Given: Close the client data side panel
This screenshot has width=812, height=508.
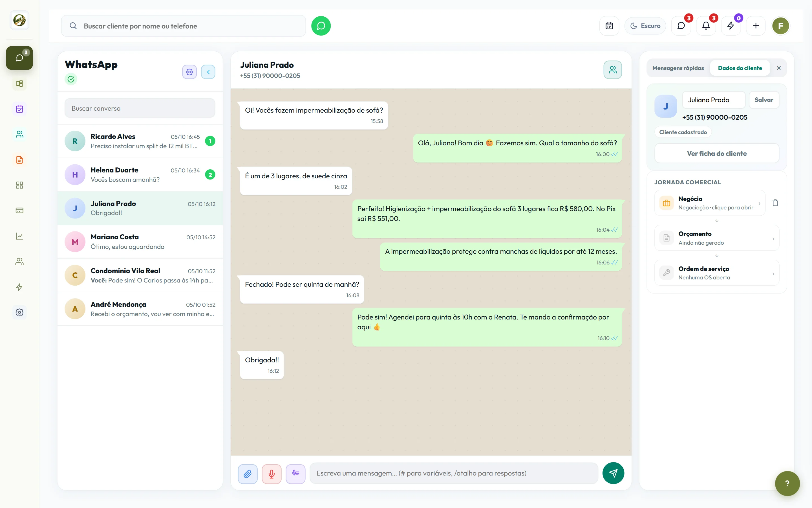Looking at the screenshot, I should 779,68.
